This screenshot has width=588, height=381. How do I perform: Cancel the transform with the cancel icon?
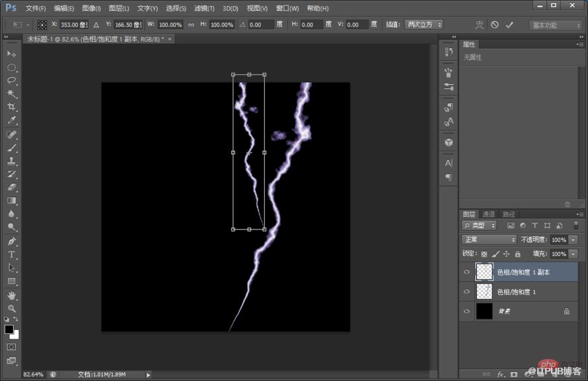click(495, 24)
